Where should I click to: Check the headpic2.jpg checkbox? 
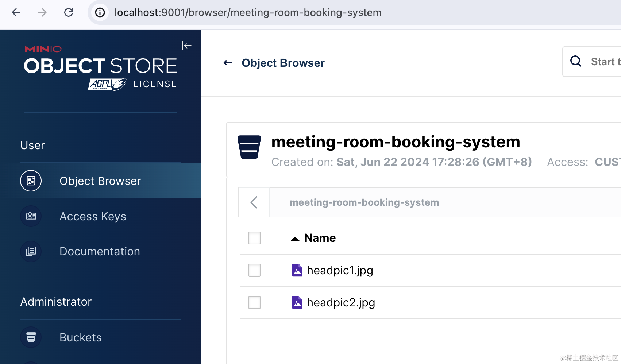click(254, 302)
